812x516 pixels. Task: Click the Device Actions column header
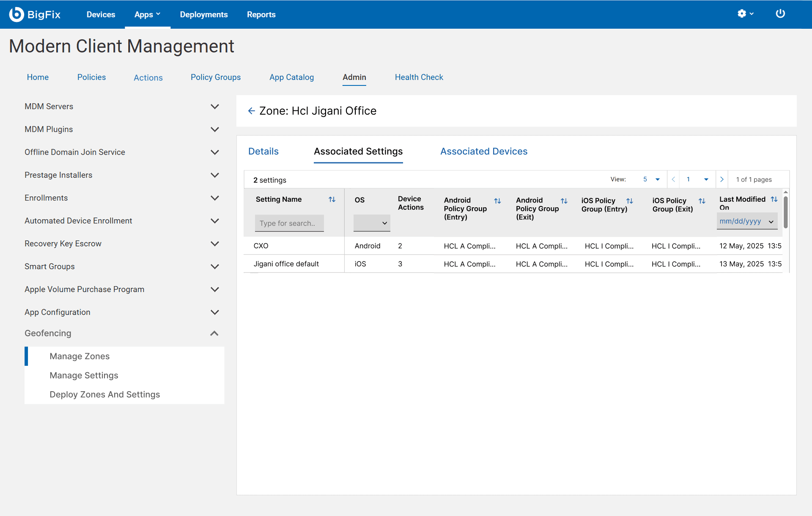(x=410, y=203)
